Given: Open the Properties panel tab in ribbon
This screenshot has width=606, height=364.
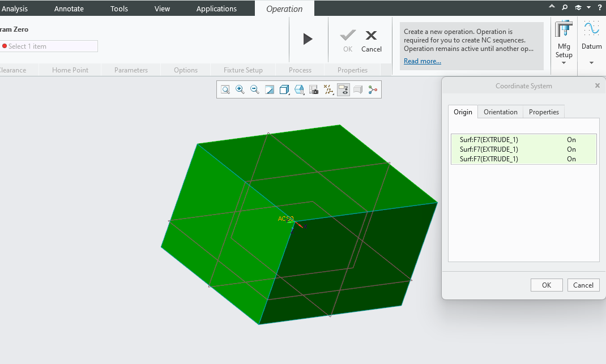Looking at the screenshot, I should coord(352,70).
